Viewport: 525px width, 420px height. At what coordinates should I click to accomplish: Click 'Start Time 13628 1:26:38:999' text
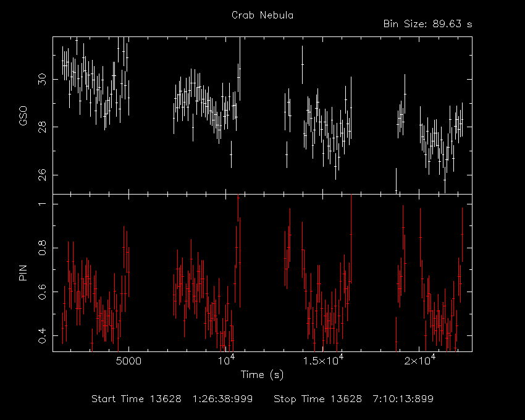tap(172, 399)
